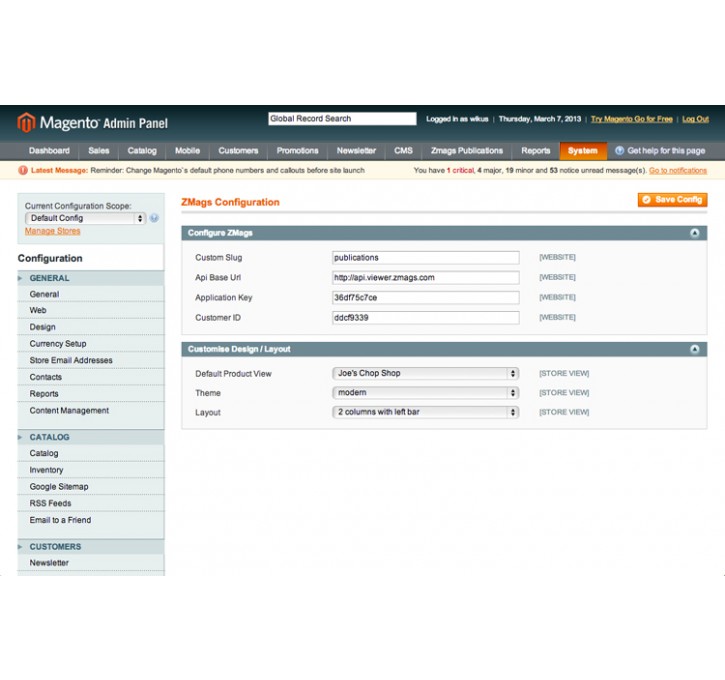Viewport: 725px width, 680px height.
Task: Open the Promotions menu
Action: (x=297, y=151)
